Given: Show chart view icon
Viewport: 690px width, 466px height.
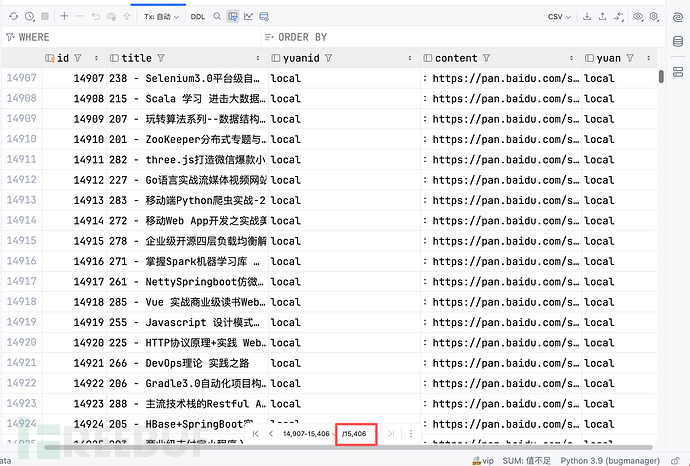Looking at the screenshot, I should 249,16.
